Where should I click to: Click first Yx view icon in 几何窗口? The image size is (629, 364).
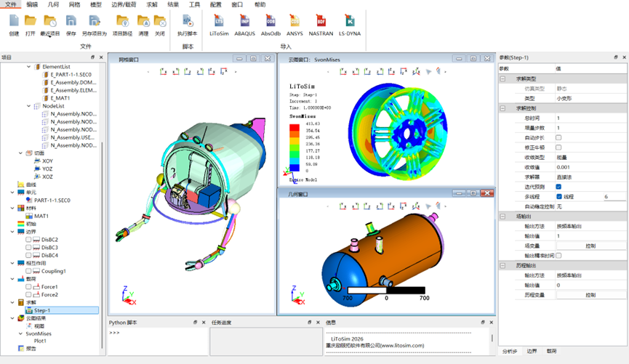click(x=342, y=206)
